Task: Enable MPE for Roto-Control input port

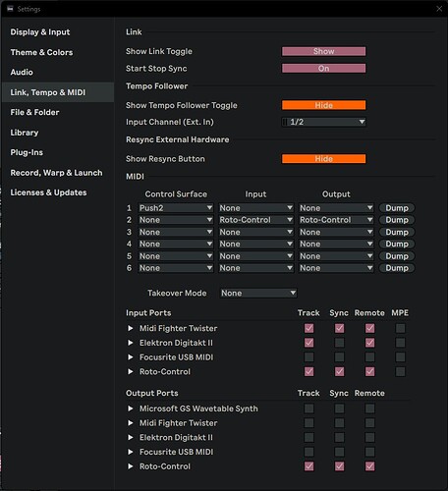Action: click(400, 371)
